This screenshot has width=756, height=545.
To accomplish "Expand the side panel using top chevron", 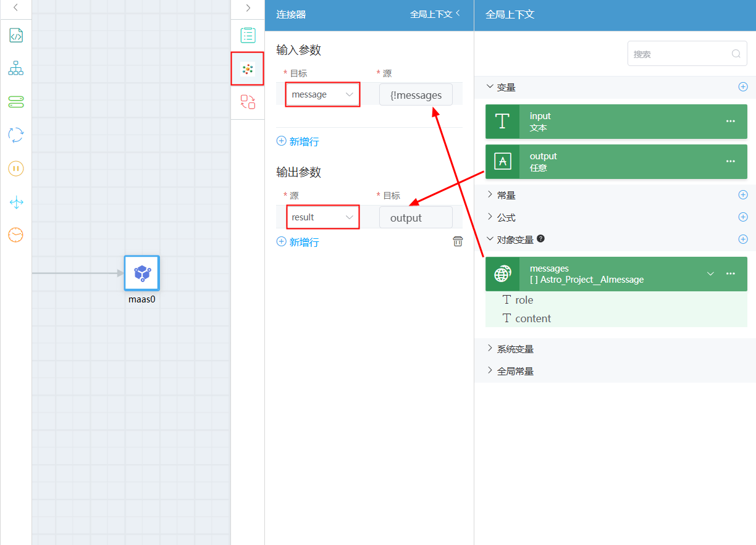I will 248,8.
